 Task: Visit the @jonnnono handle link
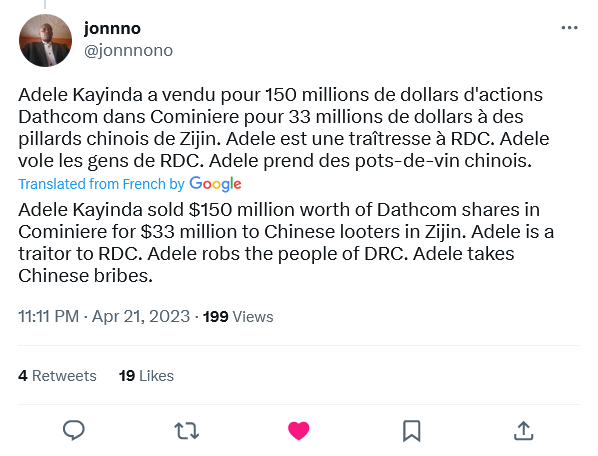click(128, 50)
